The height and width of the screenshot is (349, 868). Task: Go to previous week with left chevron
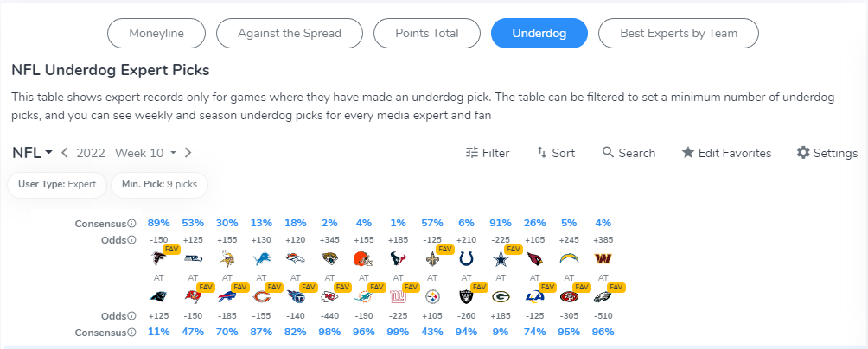[65, 153]
